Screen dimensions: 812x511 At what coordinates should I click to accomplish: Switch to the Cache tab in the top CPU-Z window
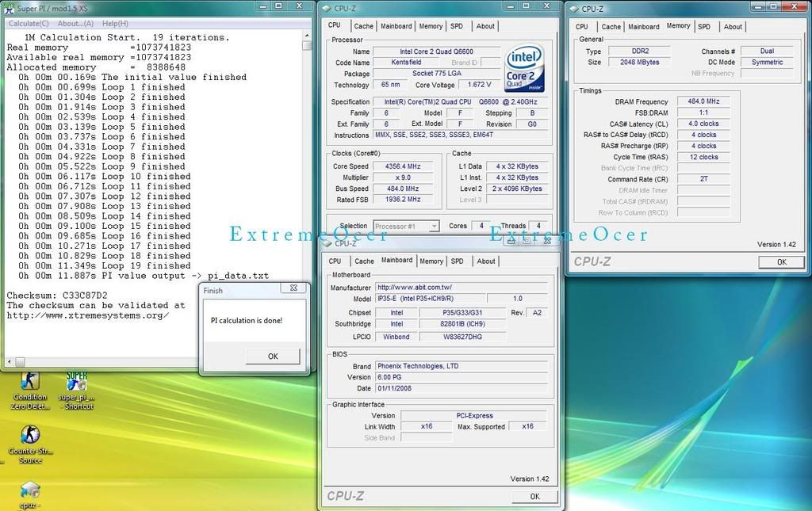[364, 26]
